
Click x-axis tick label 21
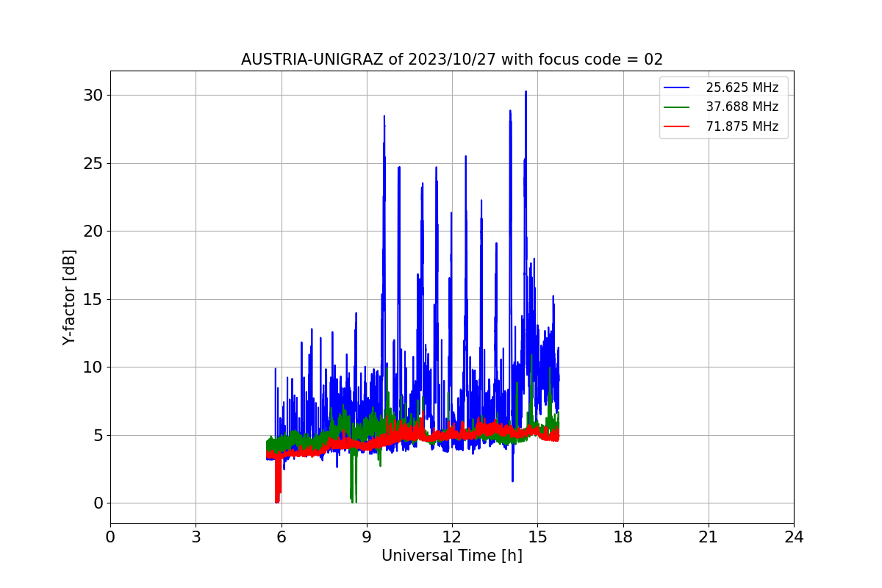point(709,537)
